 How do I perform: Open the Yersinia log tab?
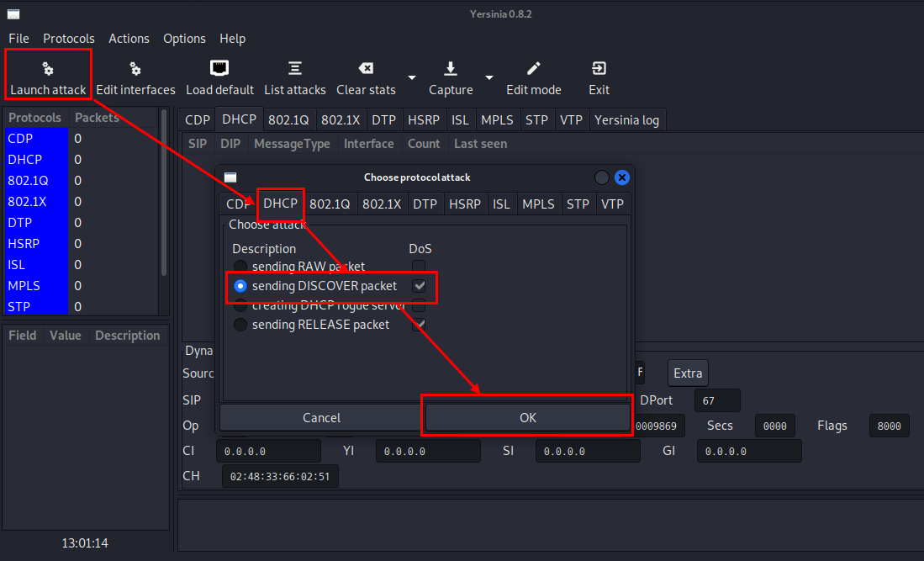[x=627, y=119]
